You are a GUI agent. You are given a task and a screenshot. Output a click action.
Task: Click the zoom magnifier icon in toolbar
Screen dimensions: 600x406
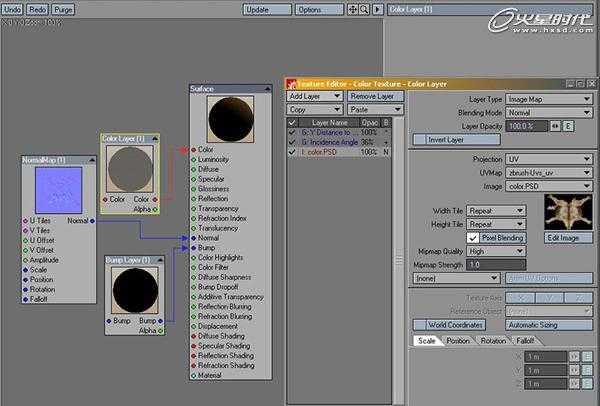pyautogui.click(x=364, y=10)
